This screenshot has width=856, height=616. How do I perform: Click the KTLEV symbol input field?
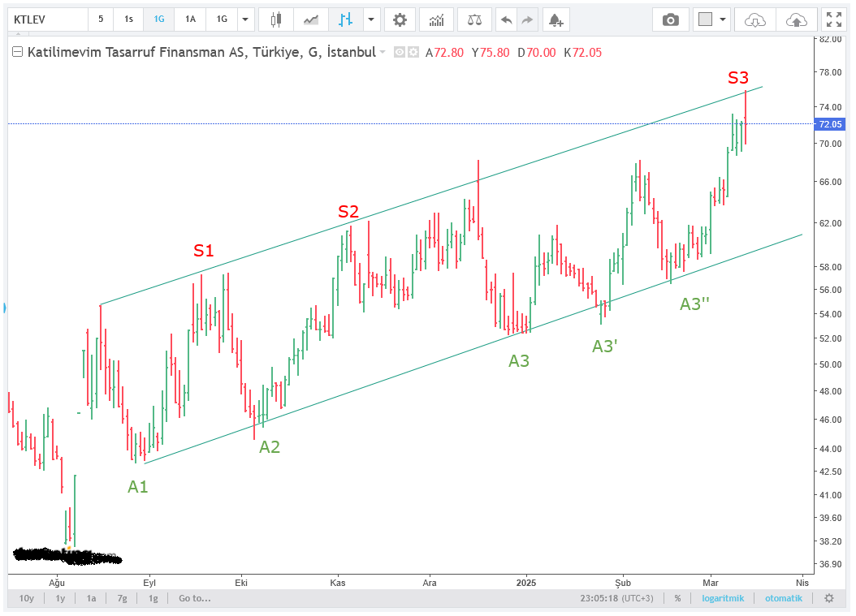click(45, 19)
